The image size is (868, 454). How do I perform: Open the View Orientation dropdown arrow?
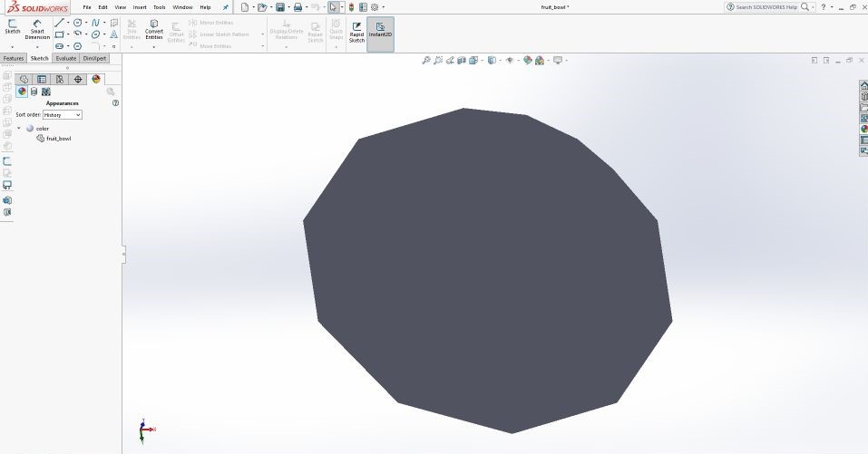tap(483, 61)
